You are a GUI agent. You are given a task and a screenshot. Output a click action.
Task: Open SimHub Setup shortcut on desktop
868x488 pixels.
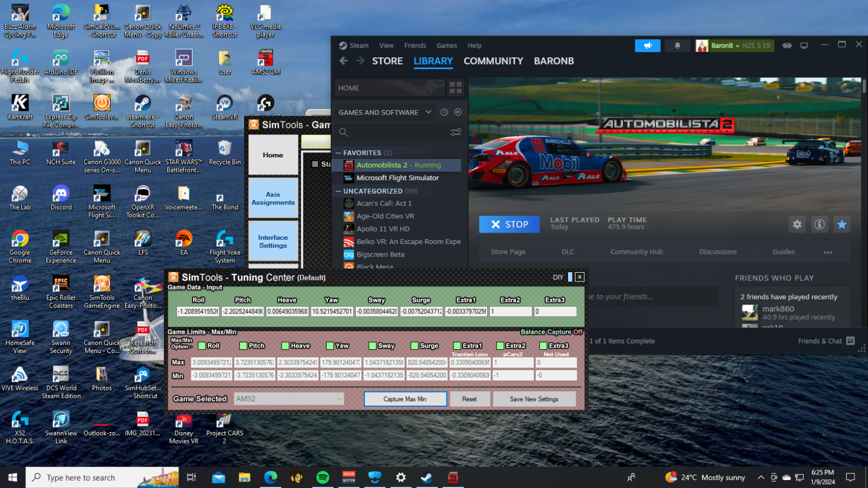143,382
